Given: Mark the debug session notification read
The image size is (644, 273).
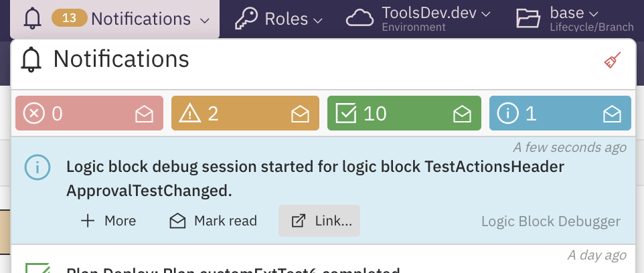Looking at the screenshot, I should [213, 221].
